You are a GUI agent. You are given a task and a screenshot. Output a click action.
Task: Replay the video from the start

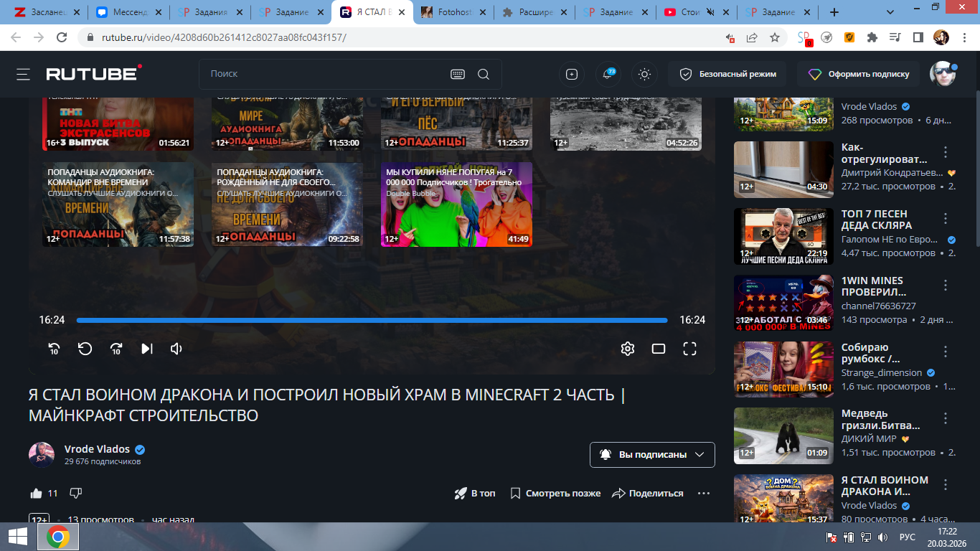pyautogui.click(x=85, y=349)
